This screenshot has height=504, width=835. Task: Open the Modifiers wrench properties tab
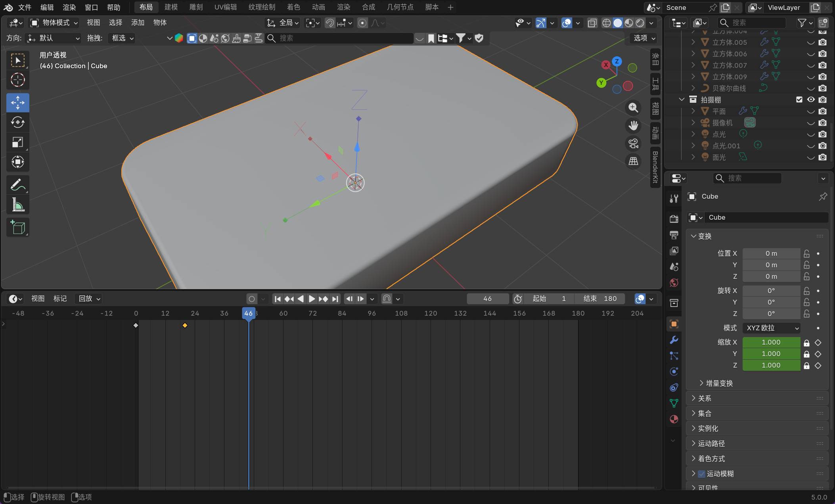(x=674, y=340)
